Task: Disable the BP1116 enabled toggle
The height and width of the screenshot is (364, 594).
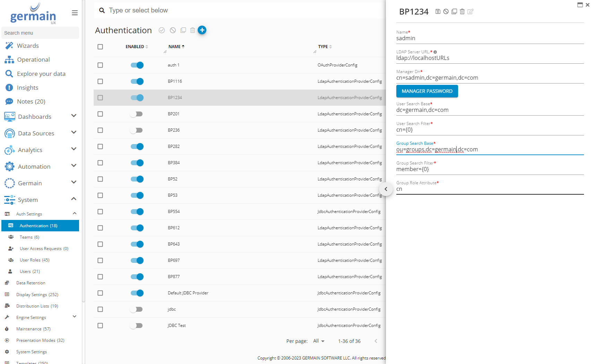Action: coord(137,81)
